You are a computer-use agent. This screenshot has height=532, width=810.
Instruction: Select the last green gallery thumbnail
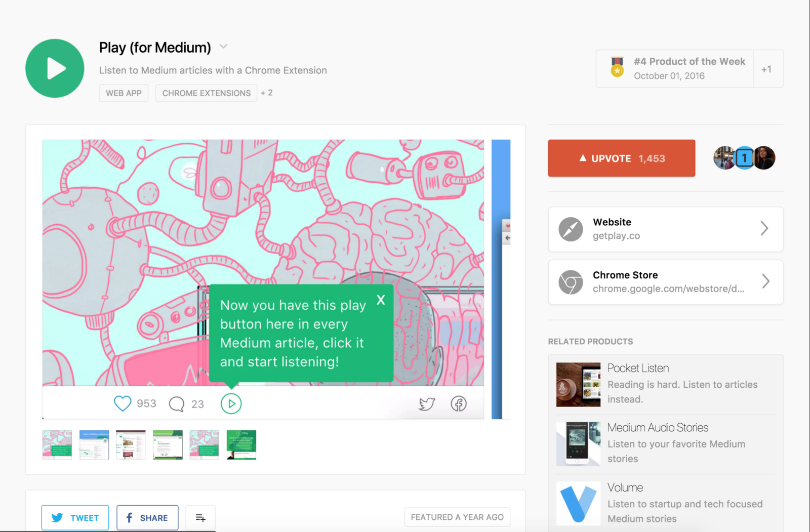coord(241,445)
